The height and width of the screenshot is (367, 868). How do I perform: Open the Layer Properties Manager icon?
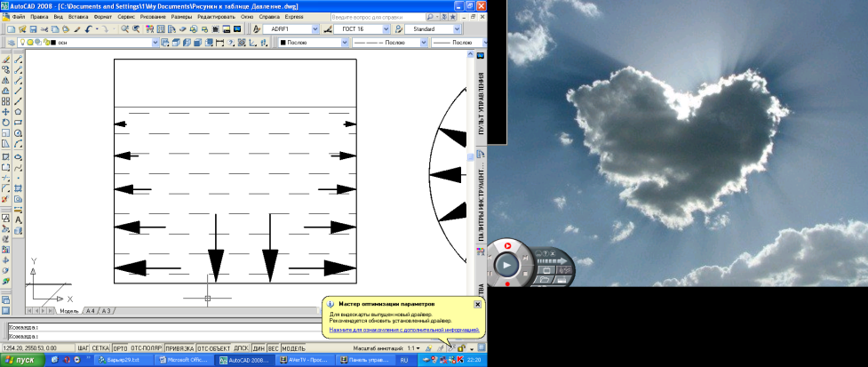coord(11,43)
